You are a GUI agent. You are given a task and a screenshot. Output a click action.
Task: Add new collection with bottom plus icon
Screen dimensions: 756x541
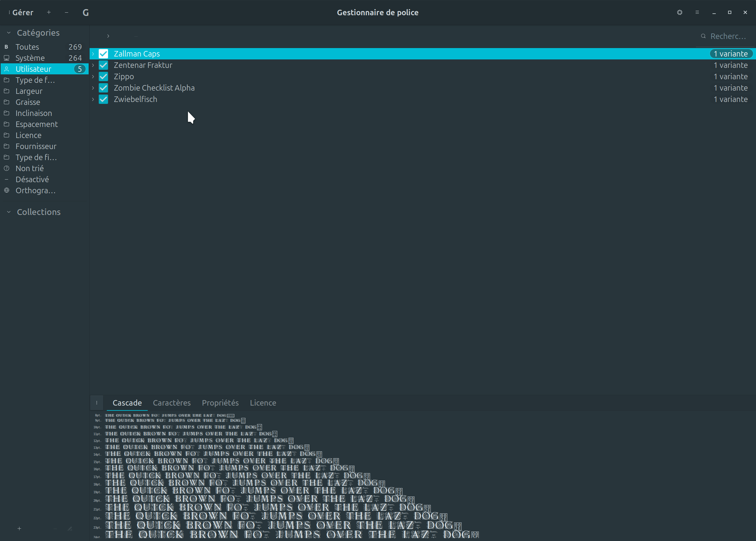point(19,528)
